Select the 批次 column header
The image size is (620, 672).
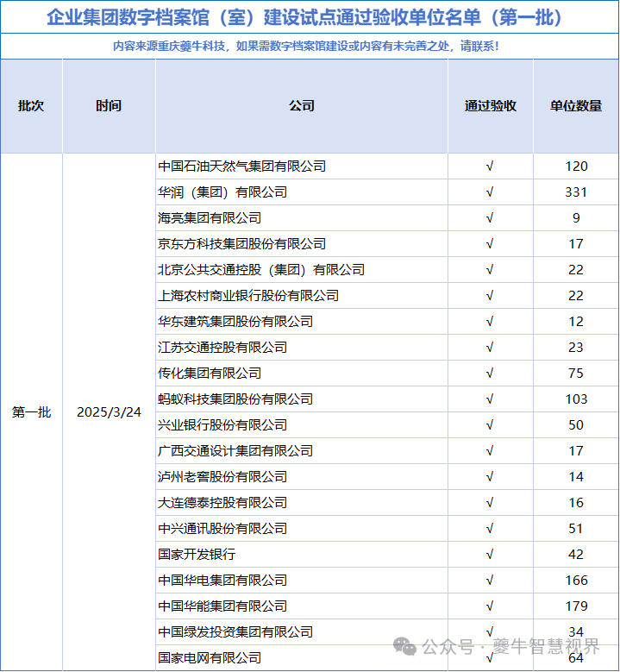[31, 106]
